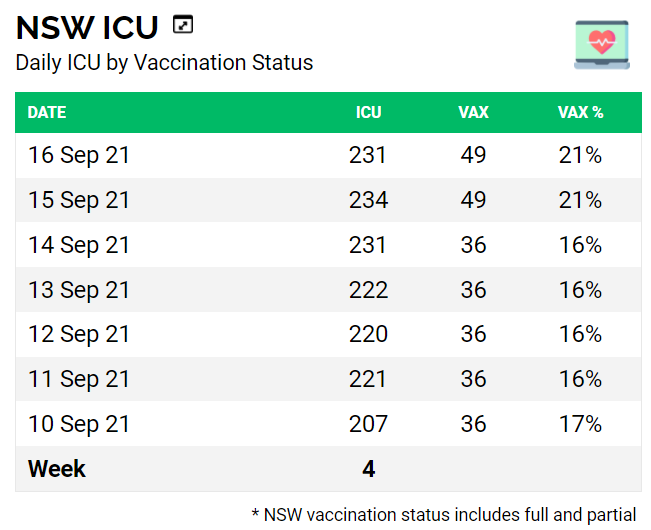The width and height of the screenshot is (651, 530).
Task: Sort by the ICU column header
Action: pyautogui.click(x=368, y=112)
